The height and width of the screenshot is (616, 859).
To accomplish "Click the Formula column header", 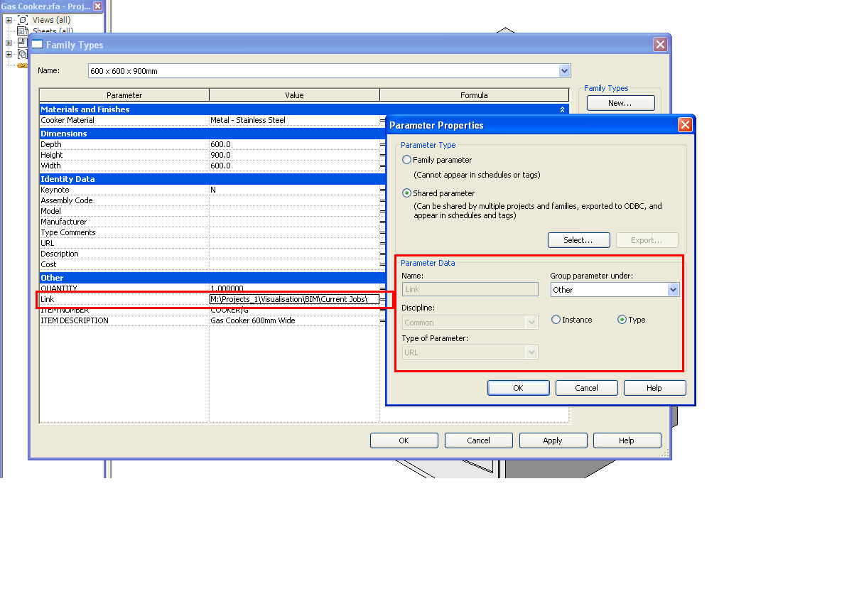I will coord(474,95).
